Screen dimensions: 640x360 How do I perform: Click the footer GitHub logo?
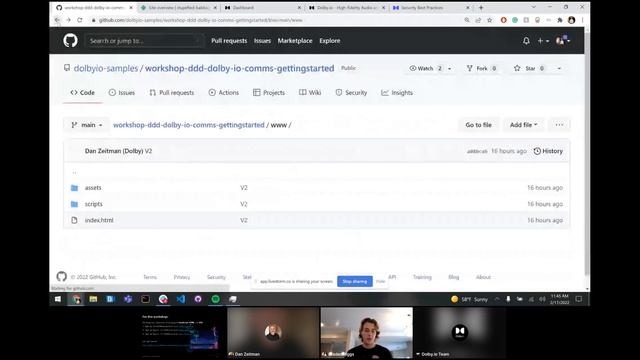(x=62, y=277)
